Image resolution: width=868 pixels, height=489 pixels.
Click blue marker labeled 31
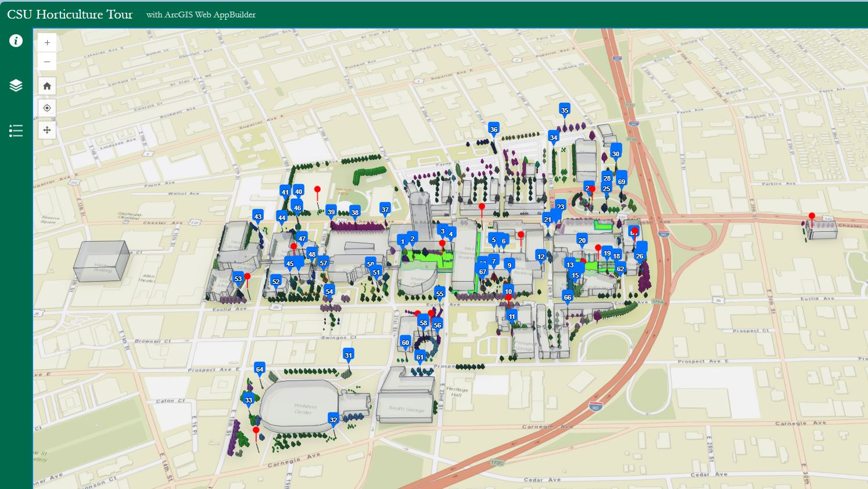tap(348, 356)
